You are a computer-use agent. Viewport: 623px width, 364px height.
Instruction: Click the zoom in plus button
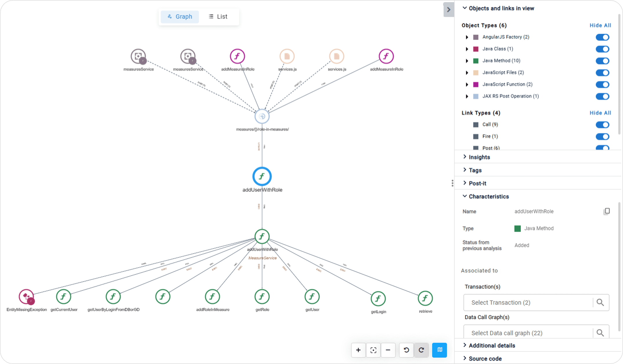pos(358,350)
